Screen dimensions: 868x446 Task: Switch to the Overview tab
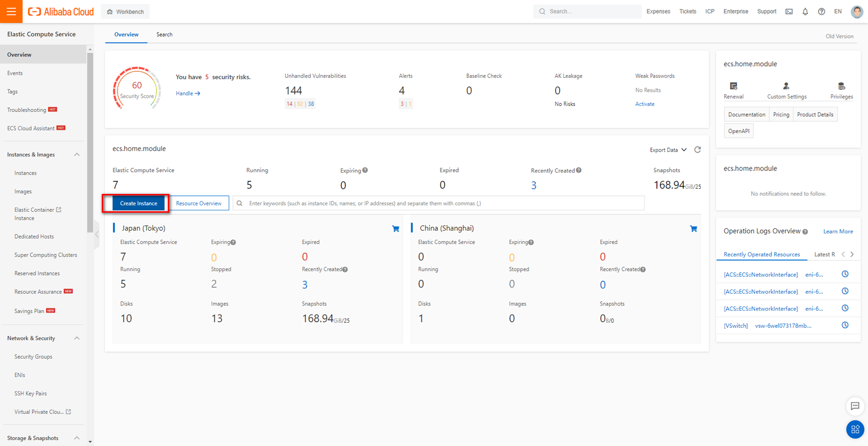pos(126,35)
